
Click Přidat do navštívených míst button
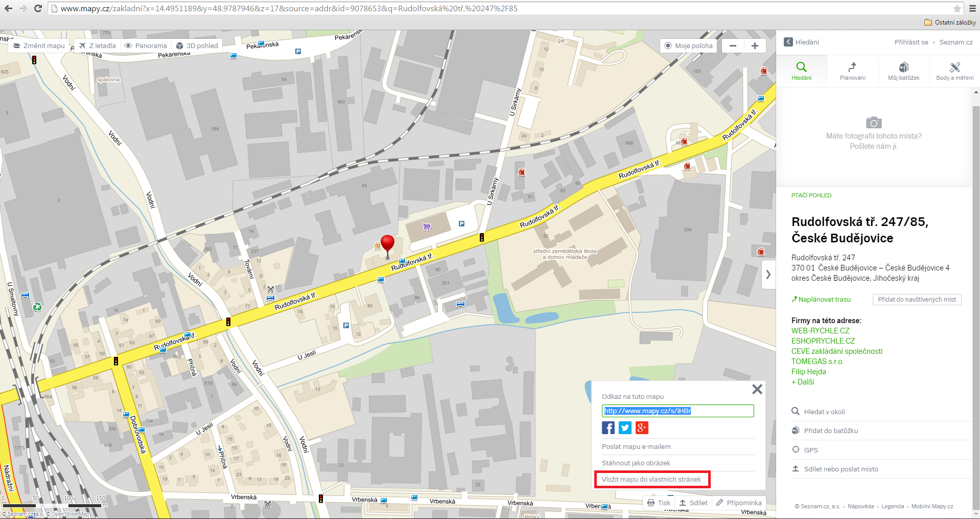click(917, 299)
